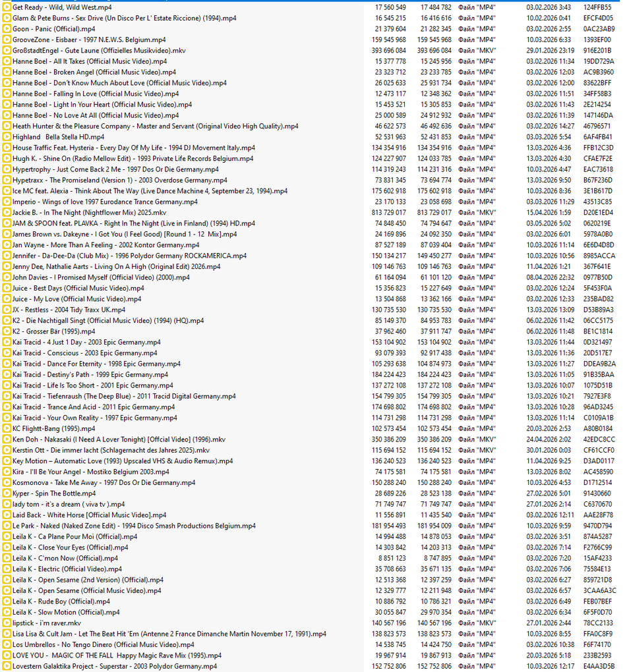Click Le Park - Naked (Naked Zone Edit)
The image size is (629, 672).
[x=135, y=526]
